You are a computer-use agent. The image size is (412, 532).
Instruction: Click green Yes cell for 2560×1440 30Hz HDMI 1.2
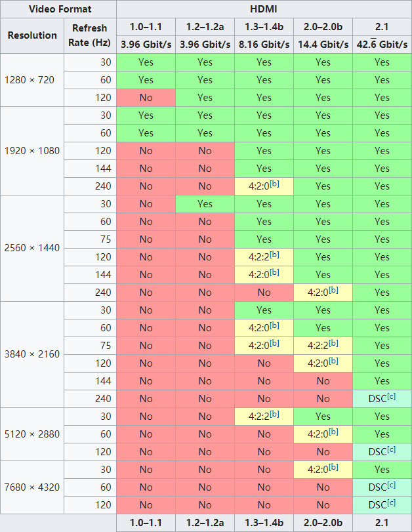205,204
